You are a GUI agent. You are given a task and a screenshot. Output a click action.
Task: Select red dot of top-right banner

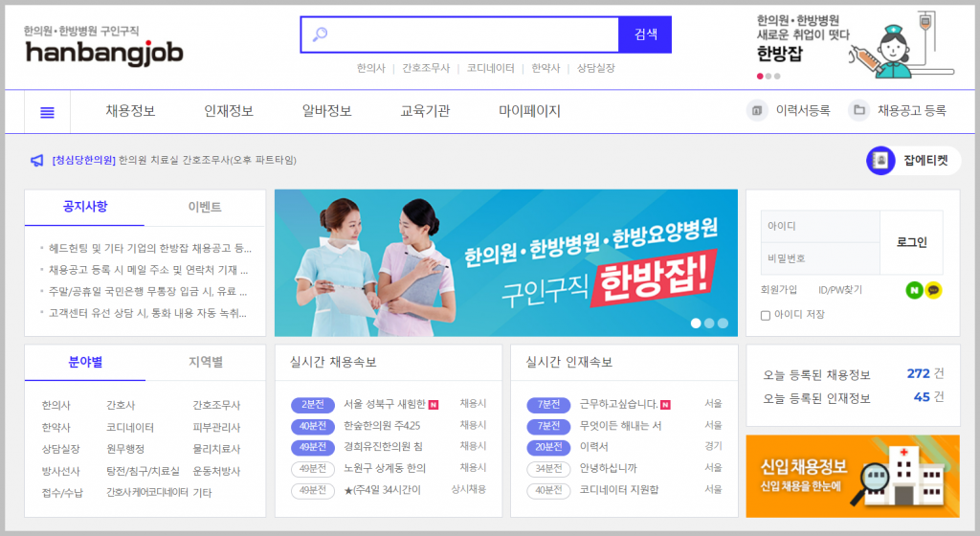[x=760, y=77]
